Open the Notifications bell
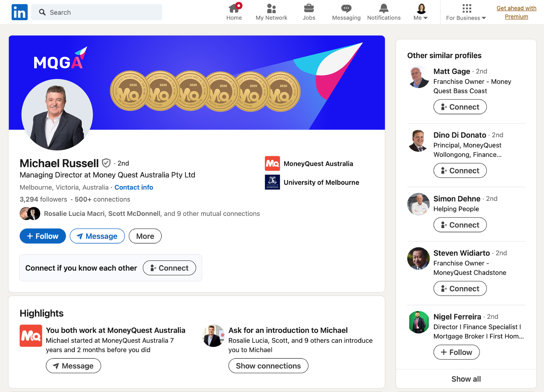This screenshot has width=544, height=392. (384, 12)
